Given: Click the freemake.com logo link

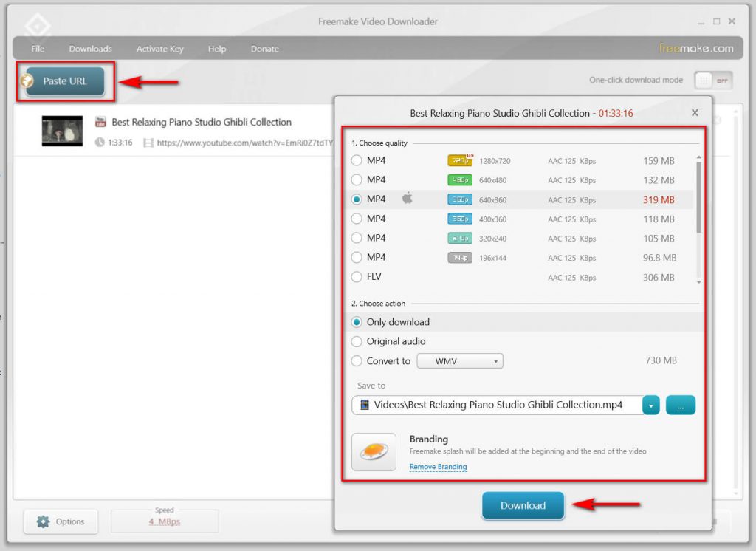Looking at the screenshot, I should tap(695, 48).
